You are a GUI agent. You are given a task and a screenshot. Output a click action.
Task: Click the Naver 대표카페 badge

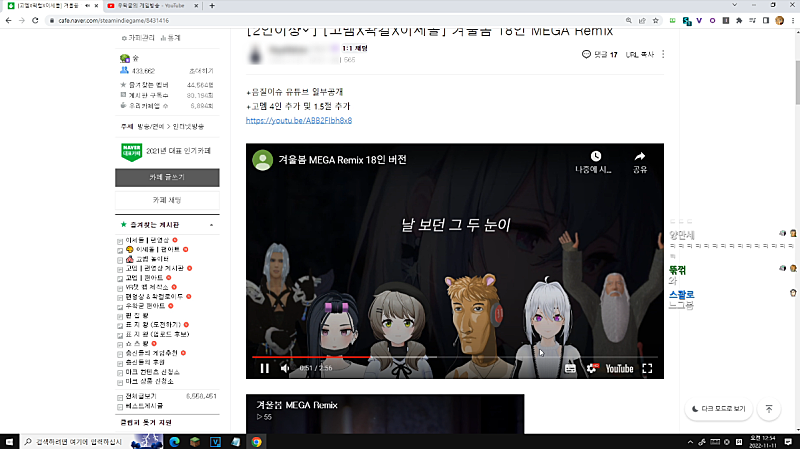(131, 152)
